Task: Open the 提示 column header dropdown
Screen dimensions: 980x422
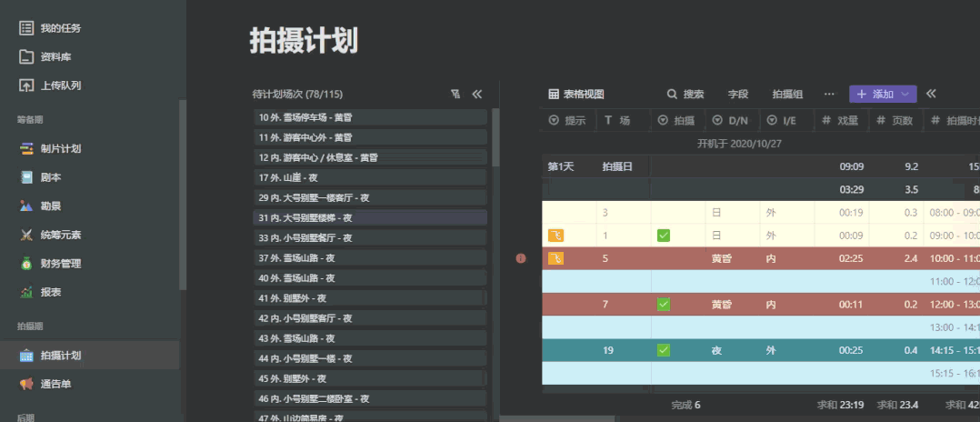Action: pos(553,121)
